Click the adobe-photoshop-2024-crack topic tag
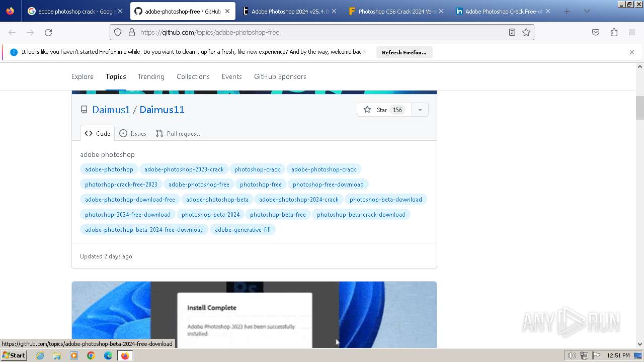The image size is (644, 362). pyautogui.click(x=299, y=200)
